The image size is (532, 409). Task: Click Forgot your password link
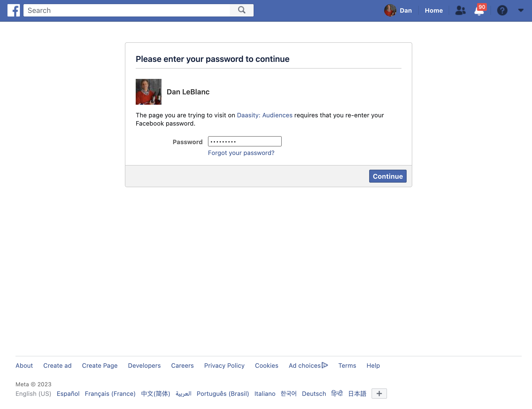point(241,153)
